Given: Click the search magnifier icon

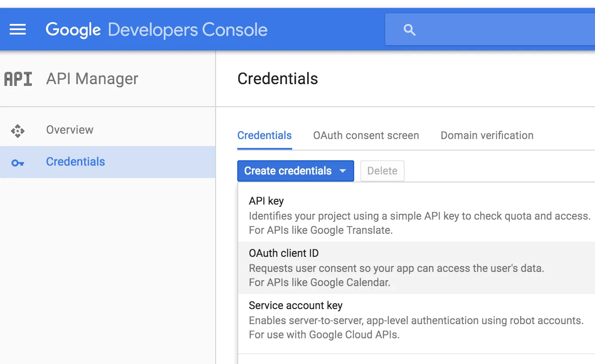Looking at the screenshot, I should (410, 30).
